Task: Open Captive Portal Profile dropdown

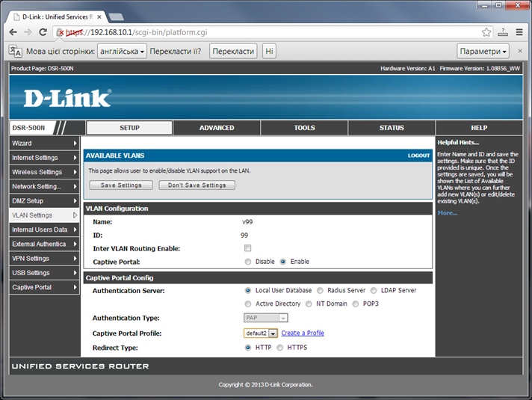Action: tap(261, 333)
